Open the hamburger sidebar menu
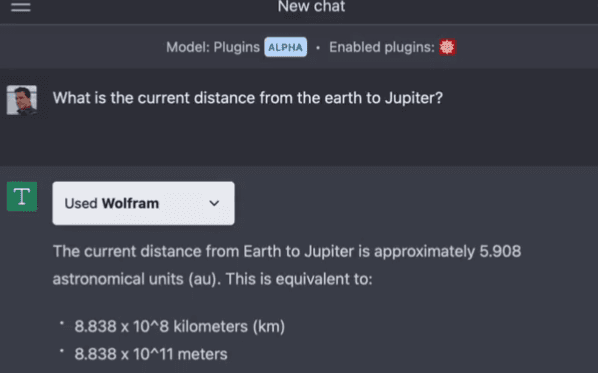598x373 pixels. click(21, 7)
